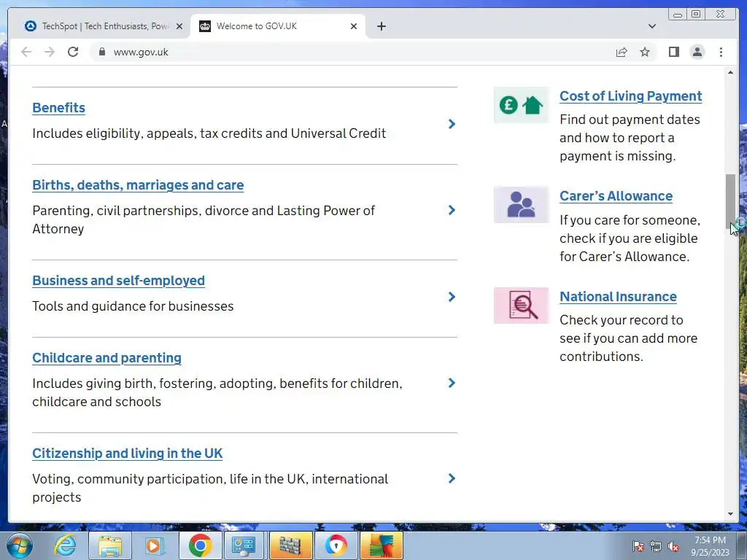
Task: Reload the GOV.UK page
Action: pyautogui.click(x=73, y=52)
